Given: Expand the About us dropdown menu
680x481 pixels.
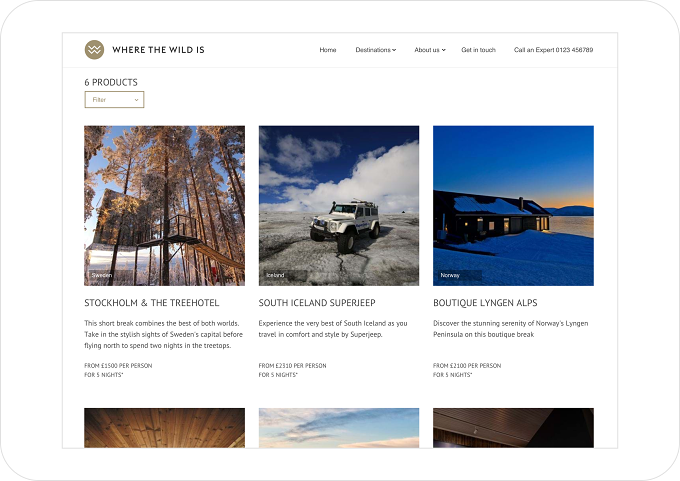Looking at the screenshot, I should click(430, 50).
